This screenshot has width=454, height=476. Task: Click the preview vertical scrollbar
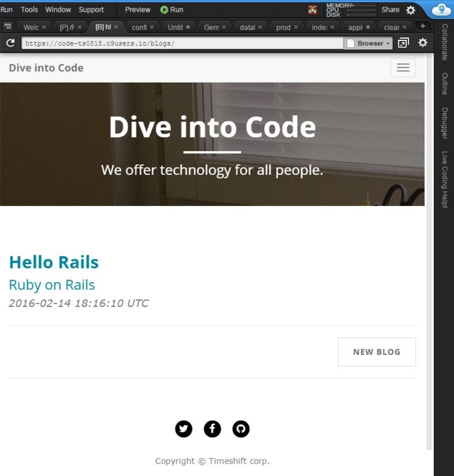(x=429, y=252)
